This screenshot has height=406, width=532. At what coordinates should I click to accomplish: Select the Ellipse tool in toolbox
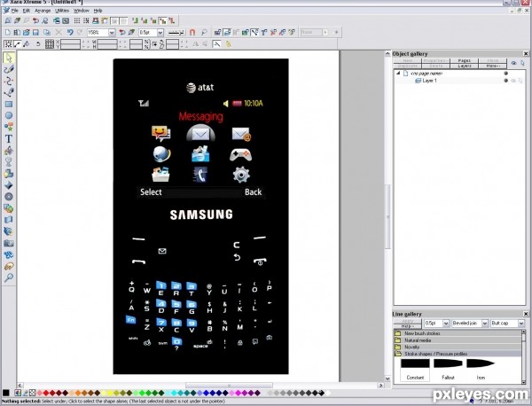pos(9,115)
